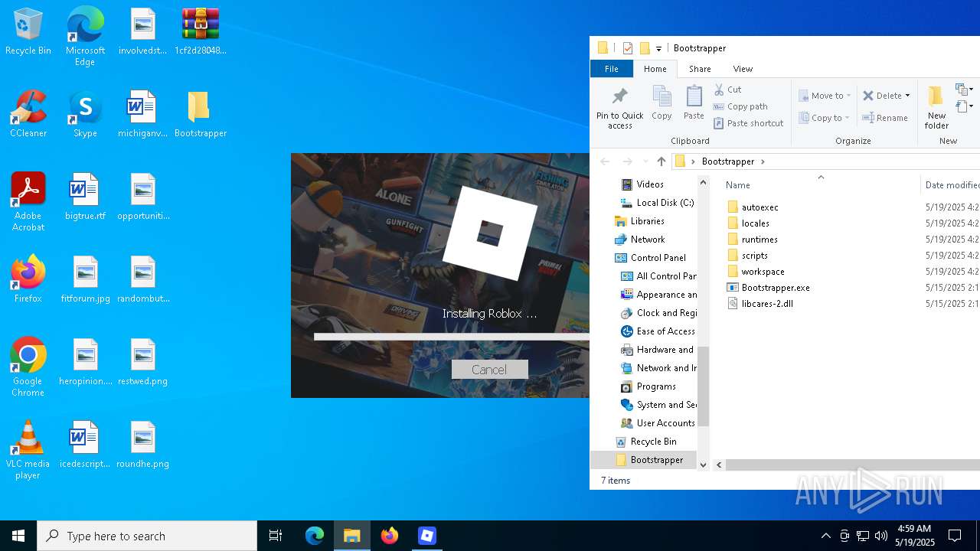
Task: Select the WinRAR archive 1cf2d28048 icon
Action: (x=200, y=32)
